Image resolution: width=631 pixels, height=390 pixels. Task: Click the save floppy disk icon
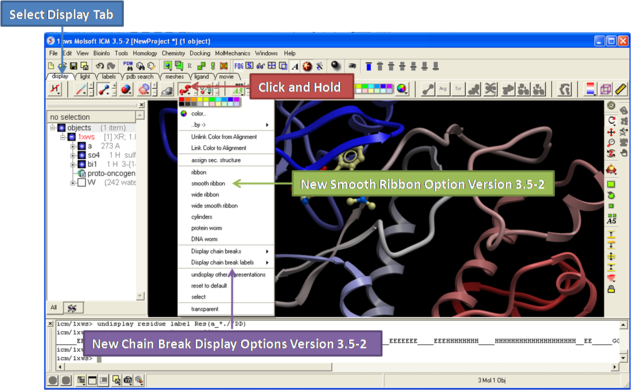coord(73,66)
